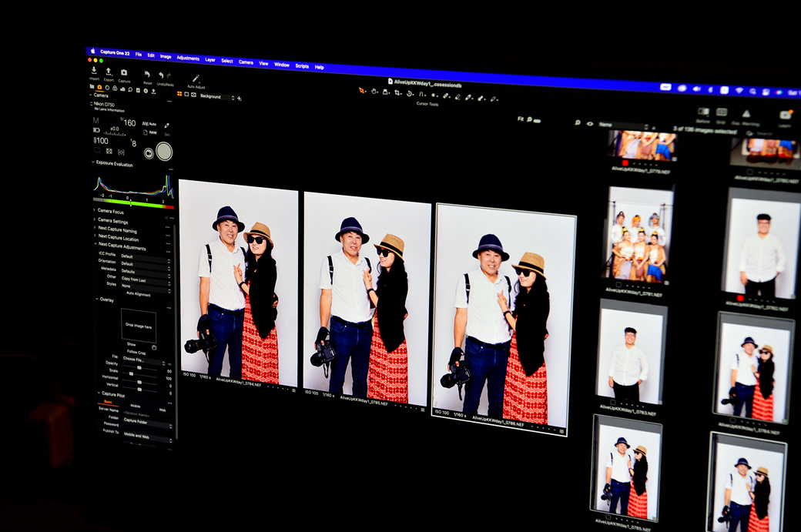801x532 pixels.
Task: Switch to Capture Pilot Mobile tab
Action: tap(136, 406)
